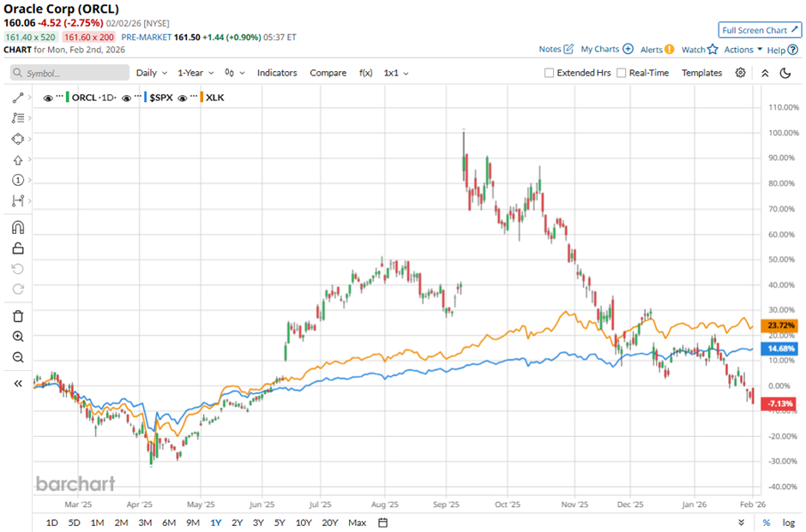Open the Full Screen Chart

760,30
